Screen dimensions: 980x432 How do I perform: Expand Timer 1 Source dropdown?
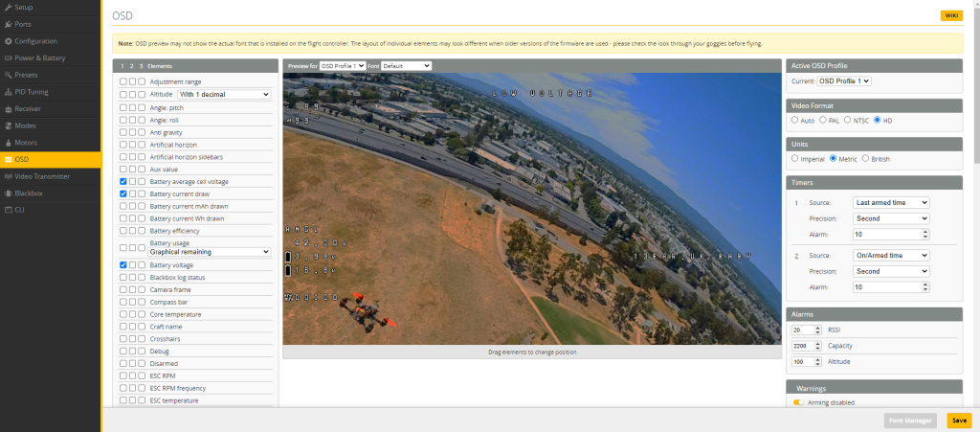(x=891, y=203)
